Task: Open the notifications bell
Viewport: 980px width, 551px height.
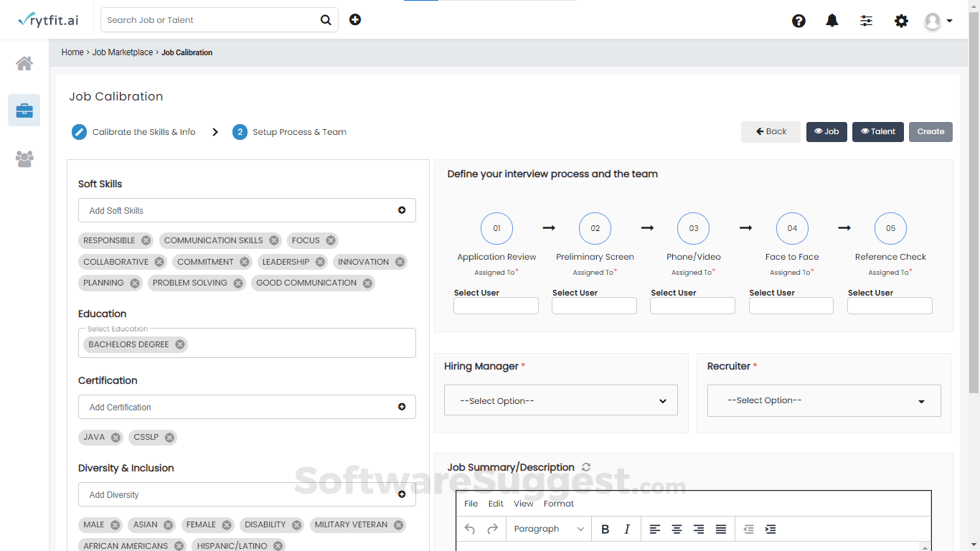Action: point(832,21)
